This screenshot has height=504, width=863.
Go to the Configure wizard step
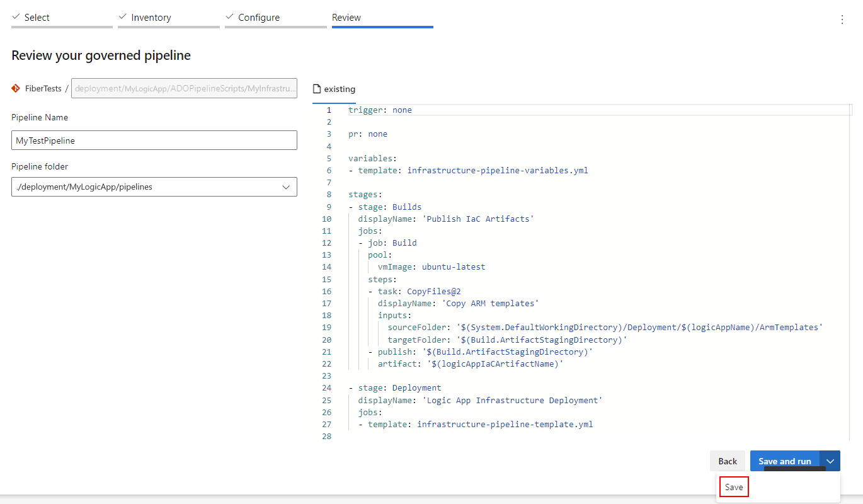[x=276, y=19]
